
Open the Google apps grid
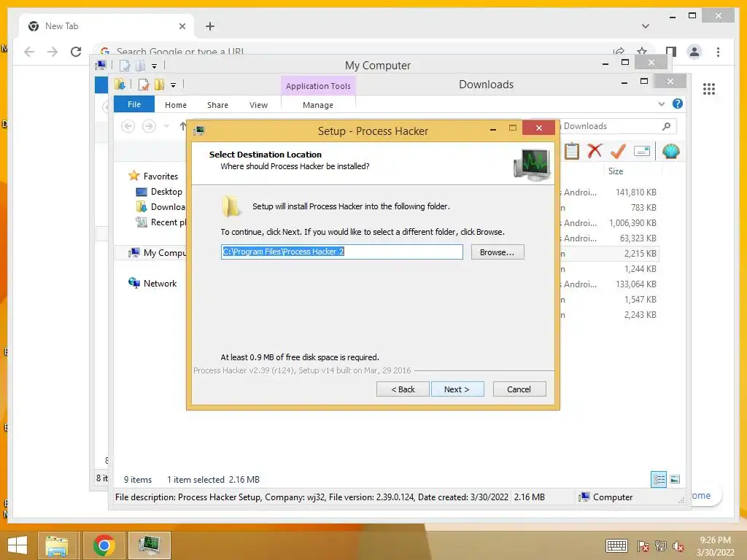(709, 88)
